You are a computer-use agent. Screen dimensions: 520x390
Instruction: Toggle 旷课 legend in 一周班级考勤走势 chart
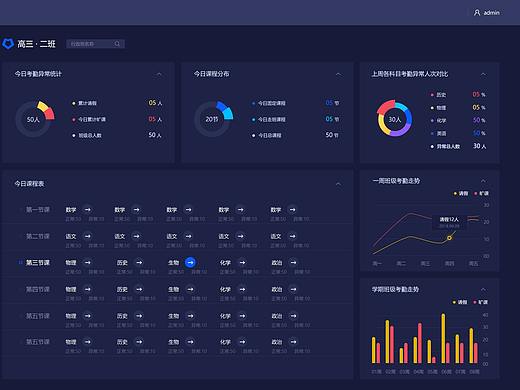[x=481, y=193]
